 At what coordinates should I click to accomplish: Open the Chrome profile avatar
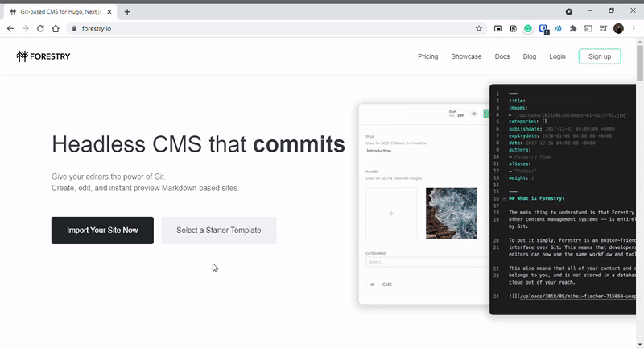tap(618, 28)
